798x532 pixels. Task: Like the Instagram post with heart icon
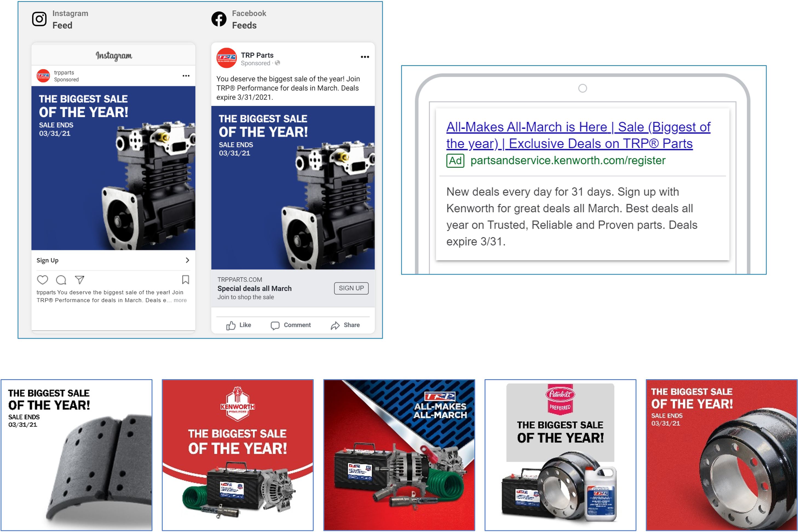42,280
